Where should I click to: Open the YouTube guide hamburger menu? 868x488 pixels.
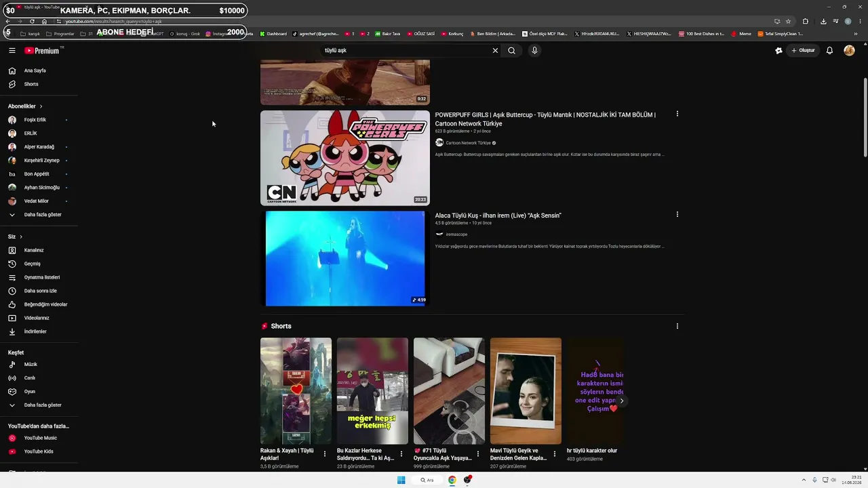click(12, 50)
